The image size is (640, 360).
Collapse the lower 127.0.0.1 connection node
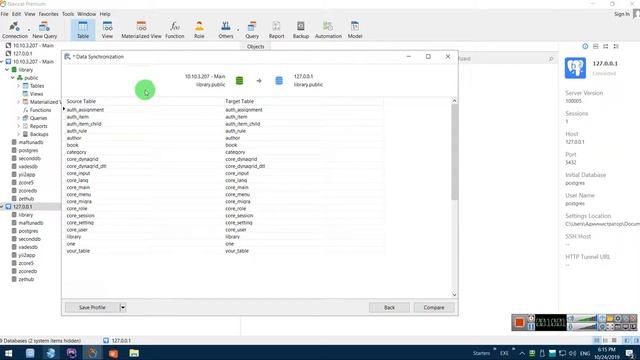[x=2, y=207]
